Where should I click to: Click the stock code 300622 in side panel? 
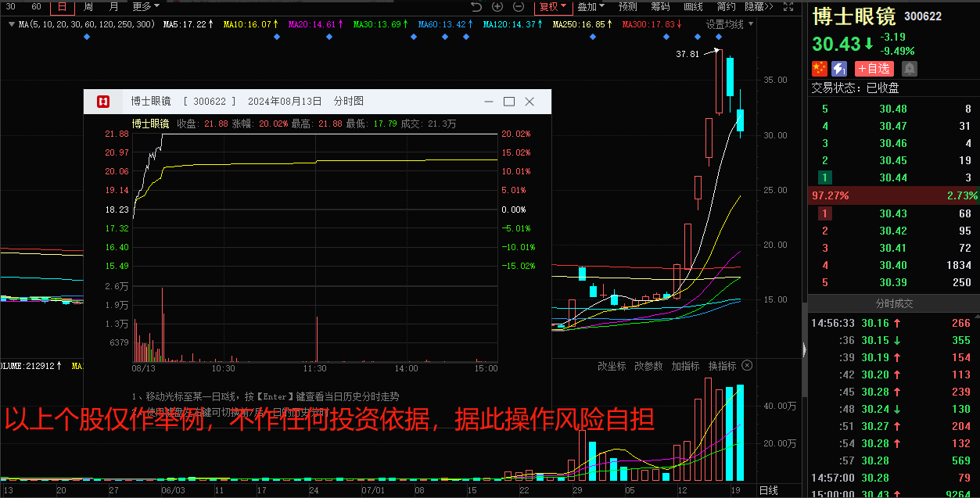[x=923, y=16]
